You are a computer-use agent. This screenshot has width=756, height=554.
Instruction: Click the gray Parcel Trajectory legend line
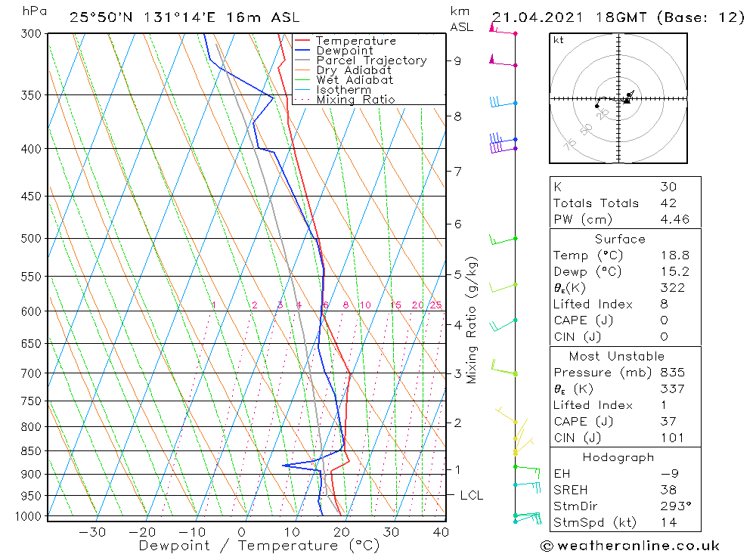(302, 60)
